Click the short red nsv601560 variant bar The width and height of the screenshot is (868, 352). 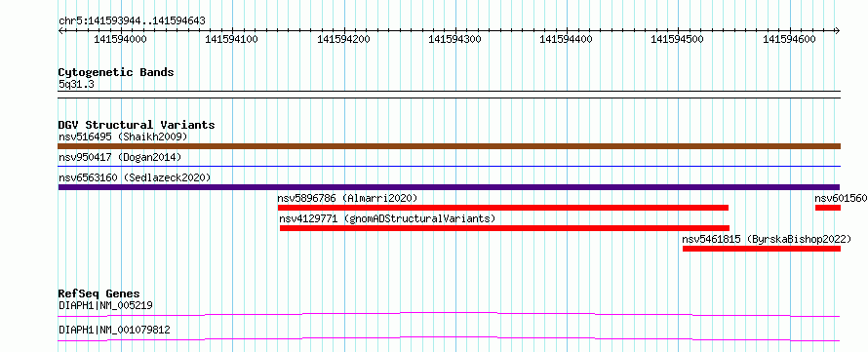(x=828, y=208)
